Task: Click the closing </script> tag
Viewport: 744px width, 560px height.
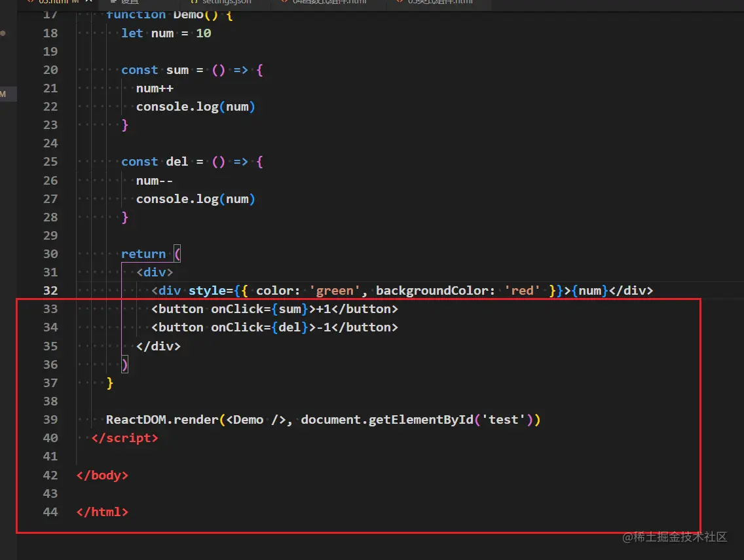Action: tap(125, 438)
